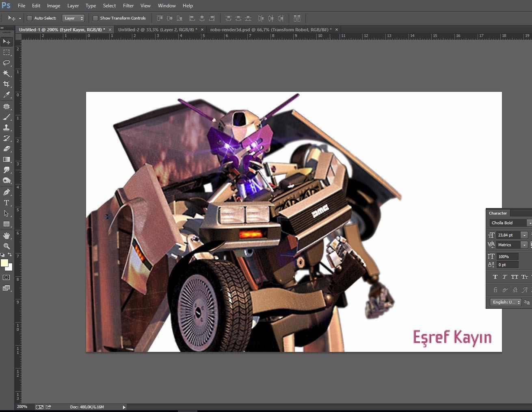Select the Character panel tab
532x412 pixels.
pos(498,213)
